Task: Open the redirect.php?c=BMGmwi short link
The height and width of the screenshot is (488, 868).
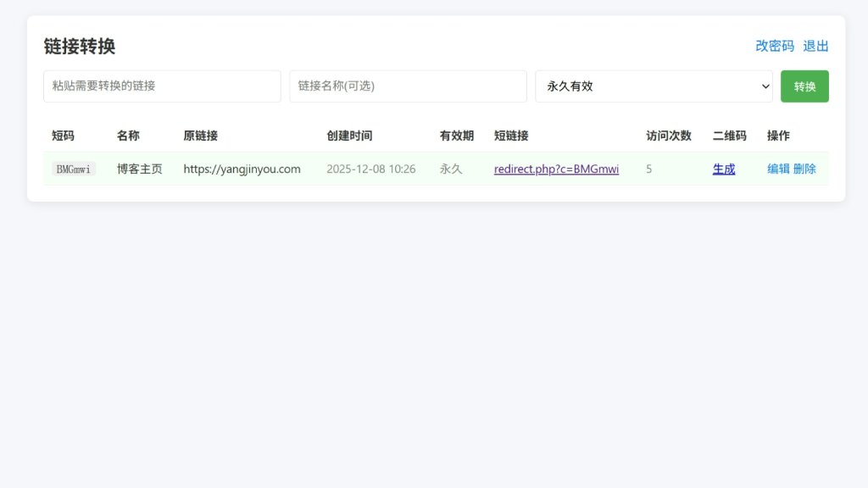Action: (556, 169)
